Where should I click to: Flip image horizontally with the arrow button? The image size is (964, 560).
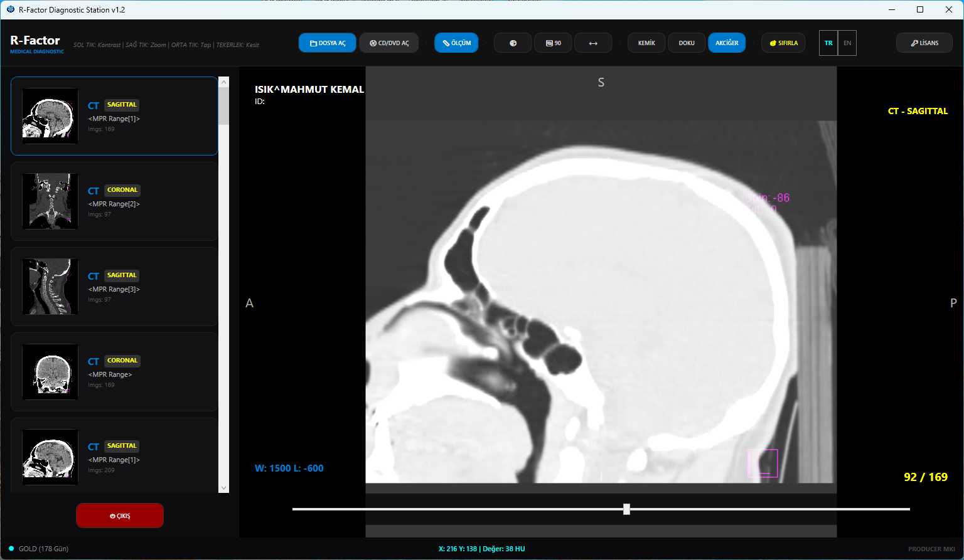[x=593, y=43]
